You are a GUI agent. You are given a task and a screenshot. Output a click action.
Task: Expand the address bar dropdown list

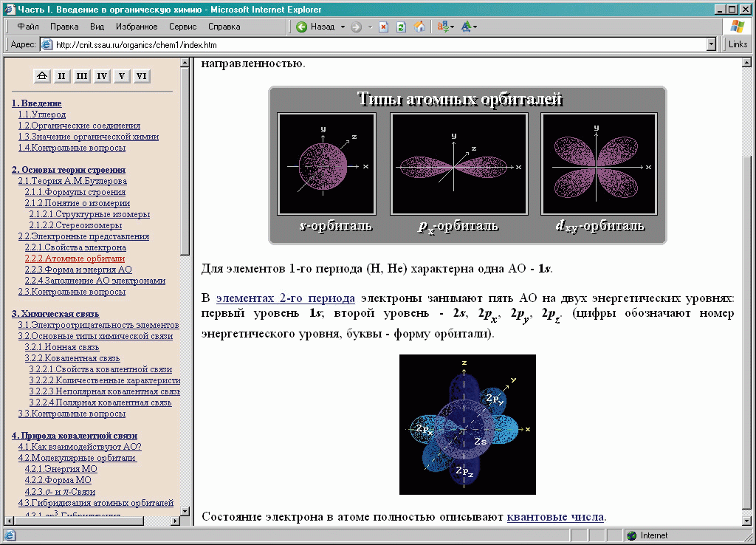[711, 44]
